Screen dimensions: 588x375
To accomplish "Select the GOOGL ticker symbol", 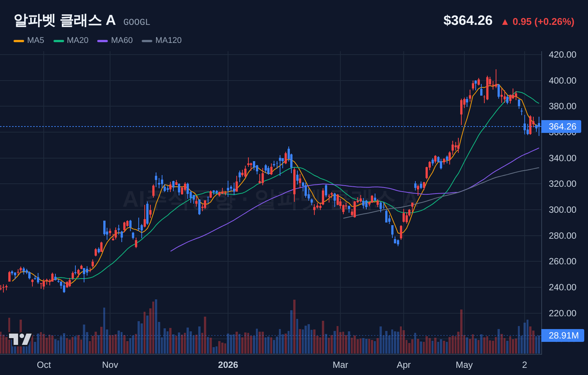I will pyautogui.click(x=137, y=22).
